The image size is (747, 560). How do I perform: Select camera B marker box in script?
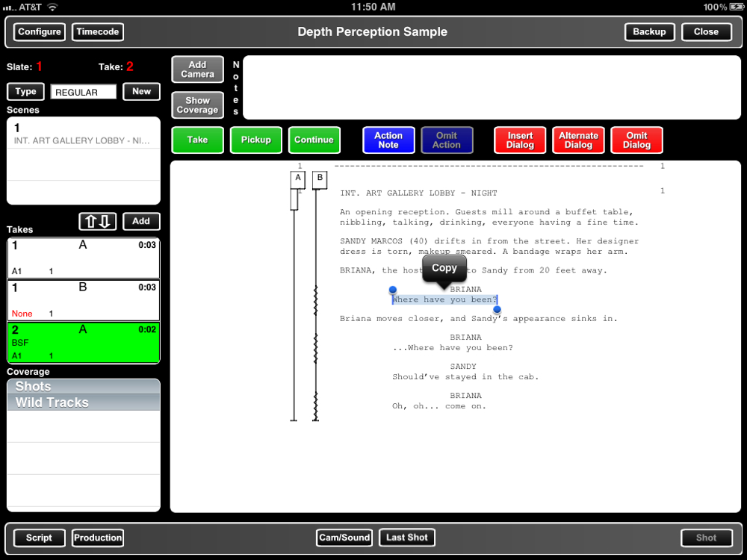click(x=320, y=179)
